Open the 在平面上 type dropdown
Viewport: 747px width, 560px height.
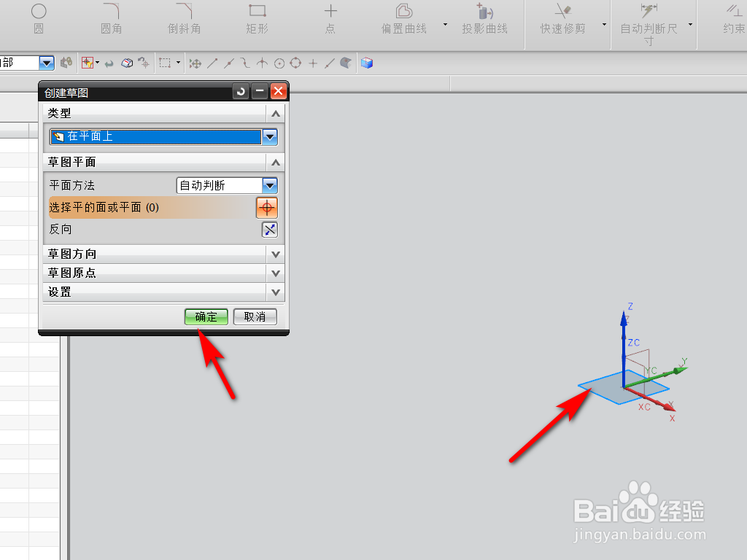(270, 137)
